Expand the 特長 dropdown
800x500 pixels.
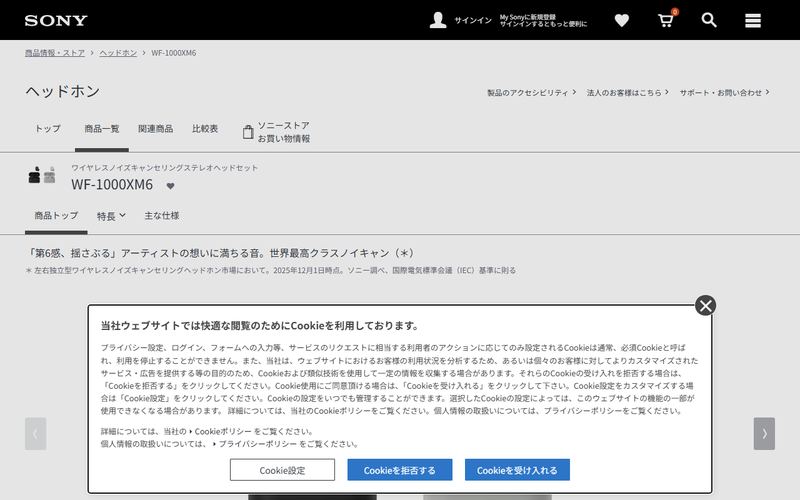[111, 216]
